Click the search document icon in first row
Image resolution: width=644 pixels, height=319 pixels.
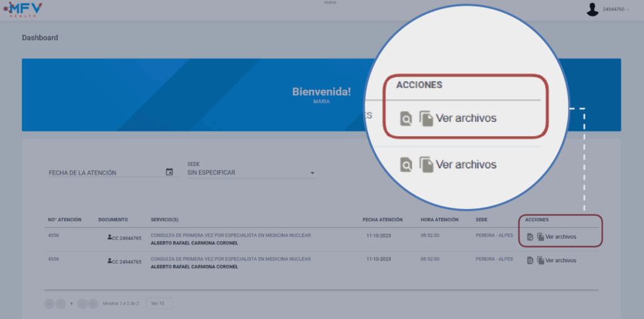click(530, 237)
